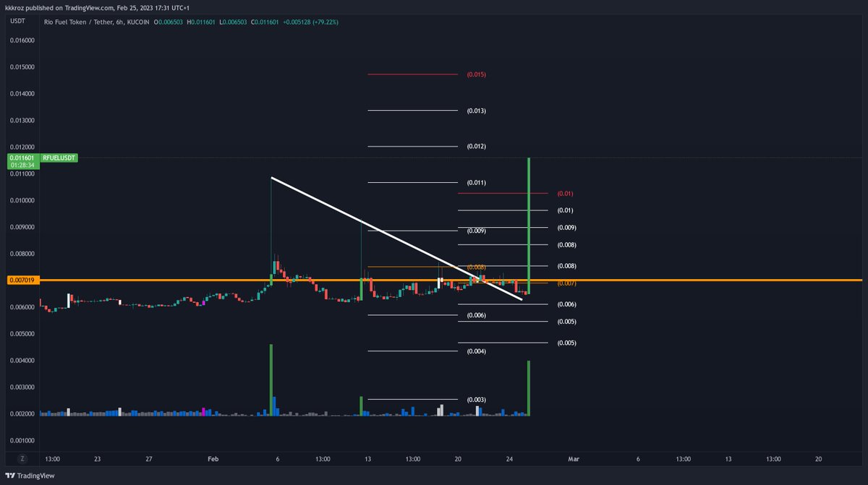Click 0.010000 on the price axis
This screenshot has height=485, width=868.
click(x=22, y=200)
